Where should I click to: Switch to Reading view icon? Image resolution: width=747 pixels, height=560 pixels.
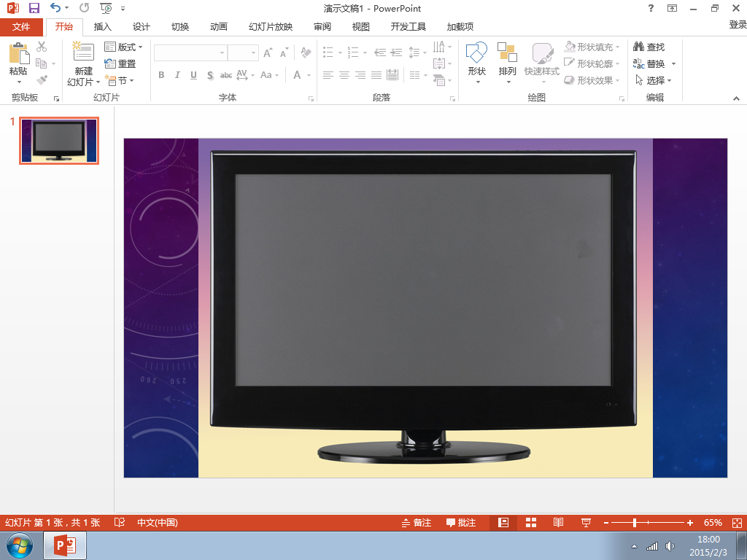click(558, 522)
